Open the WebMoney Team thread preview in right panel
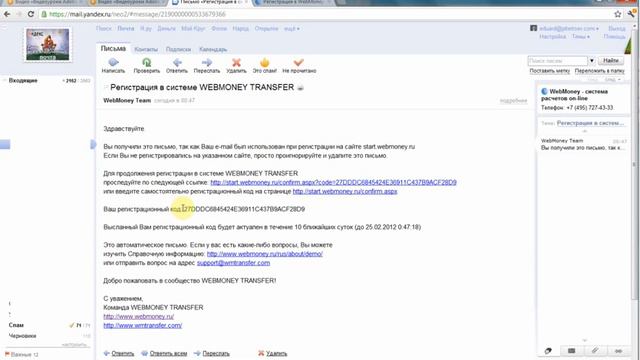 [x=583, y=144]
